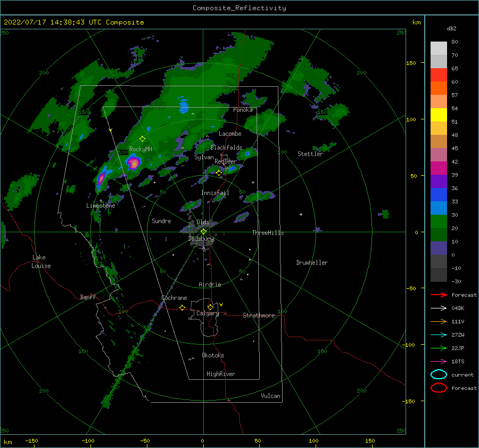The width and height of the screenshot is (479, 448).
Task: Click the storm cell northwest of Limestone
Action: [101, 178]
